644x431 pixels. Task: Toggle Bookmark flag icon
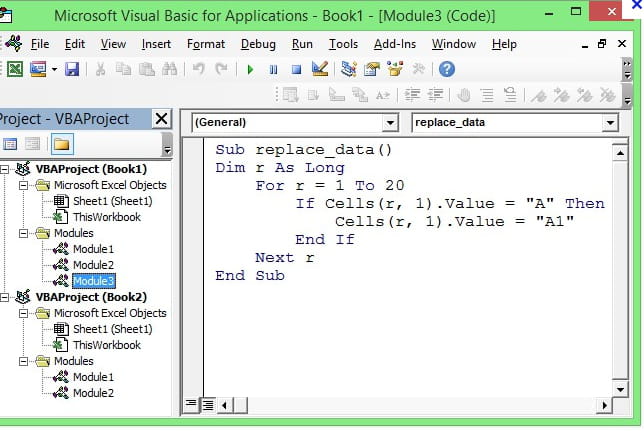pos(538,95)
